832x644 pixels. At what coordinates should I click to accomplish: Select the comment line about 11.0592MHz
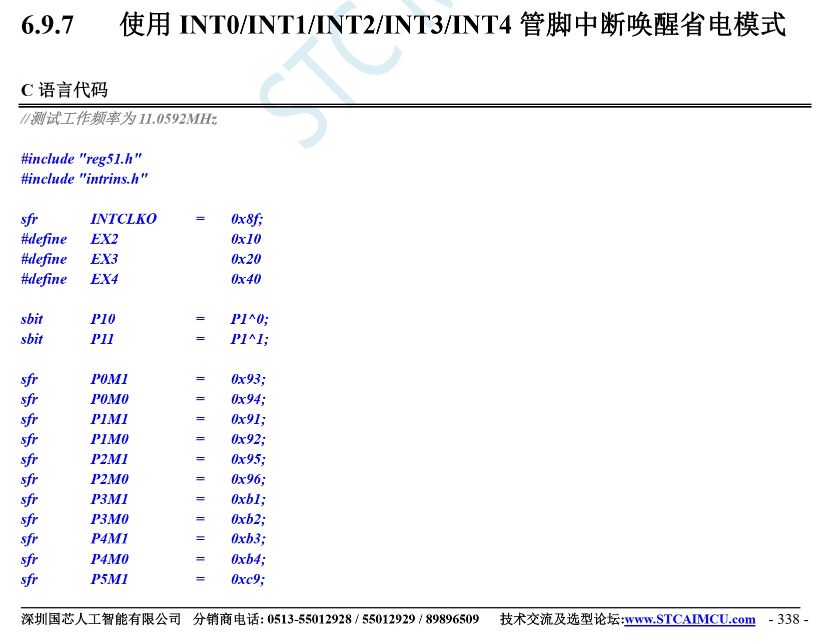coord(119,119)
